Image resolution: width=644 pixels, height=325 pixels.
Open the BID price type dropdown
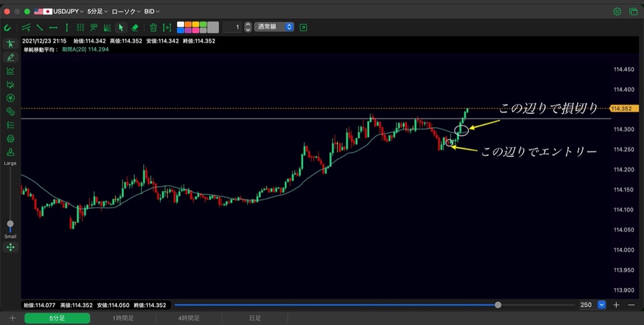tap(152, 11)
